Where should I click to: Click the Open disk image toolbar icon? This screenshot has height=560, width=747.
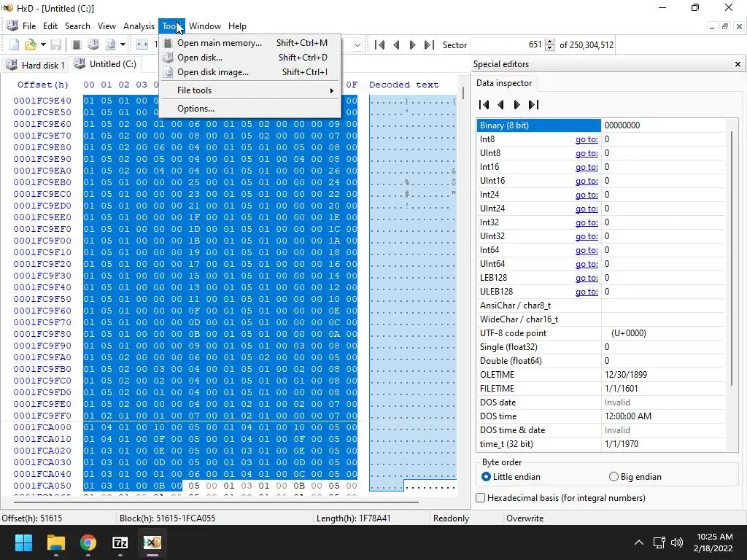point(111,44)
